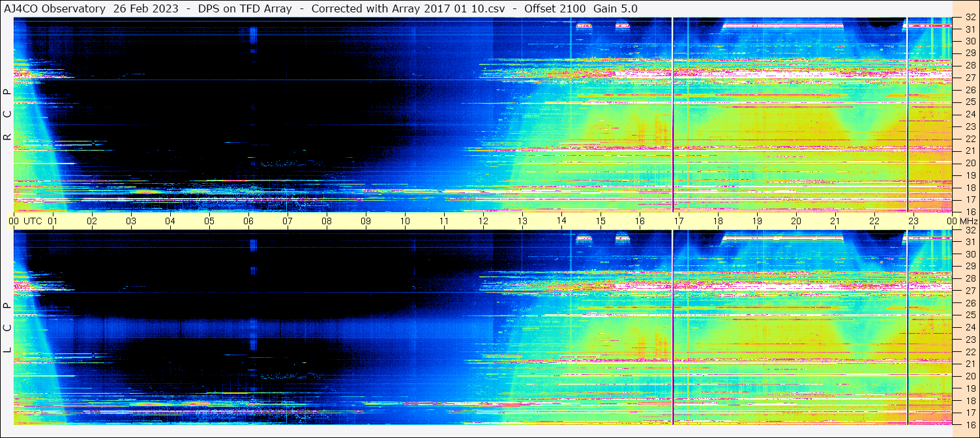980x438 pixels.
Task: Click the 10 hour tick label
Action: tap(405, 221)
